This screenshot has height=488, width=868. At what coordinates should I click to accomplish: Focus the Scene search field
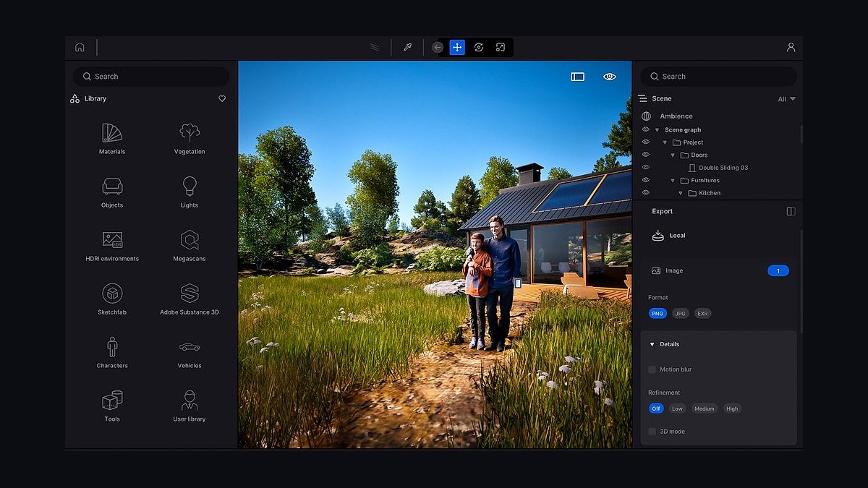[x=718, y=76]
